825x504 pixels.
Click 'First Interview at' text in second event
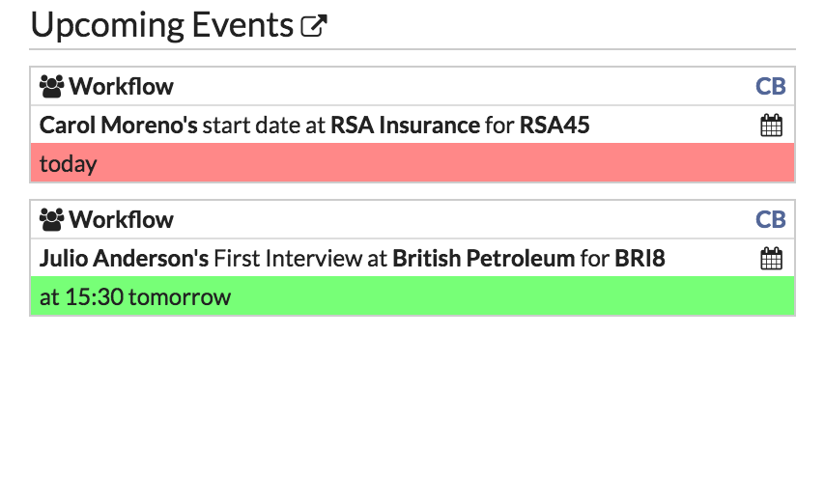pos(300,259)
